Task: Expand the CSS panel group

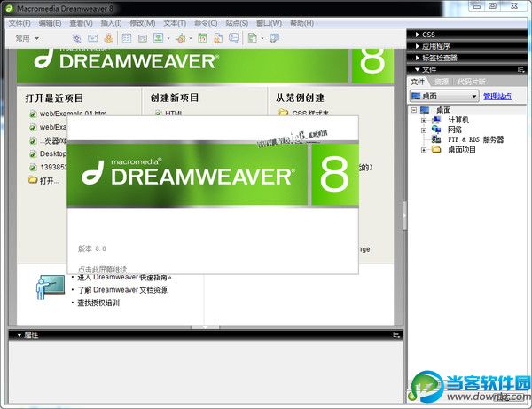Action: [418, 35]
